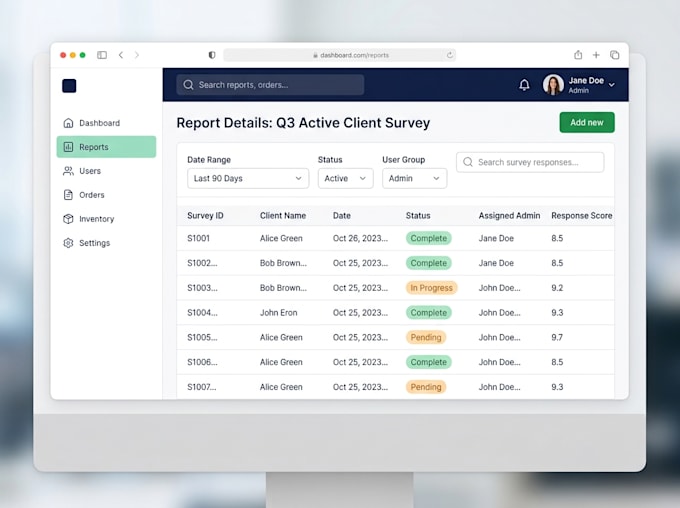This screenshot has width=680, height=508.
Task: Select survey row S1002
Action: click(x=396, y=263)
